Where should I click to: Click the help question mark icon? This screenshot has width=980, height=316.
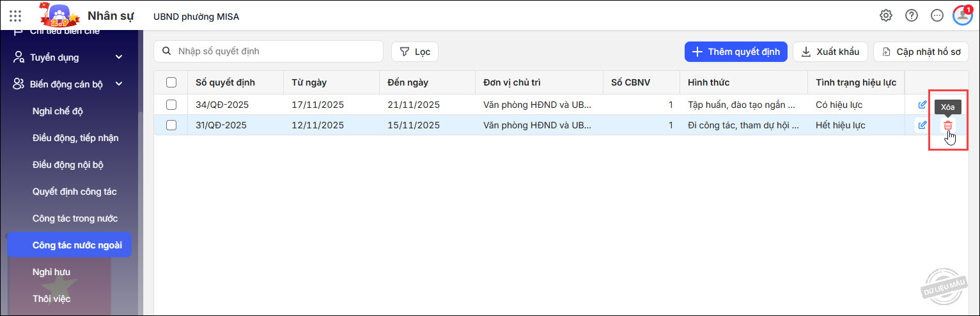point(912,16)
